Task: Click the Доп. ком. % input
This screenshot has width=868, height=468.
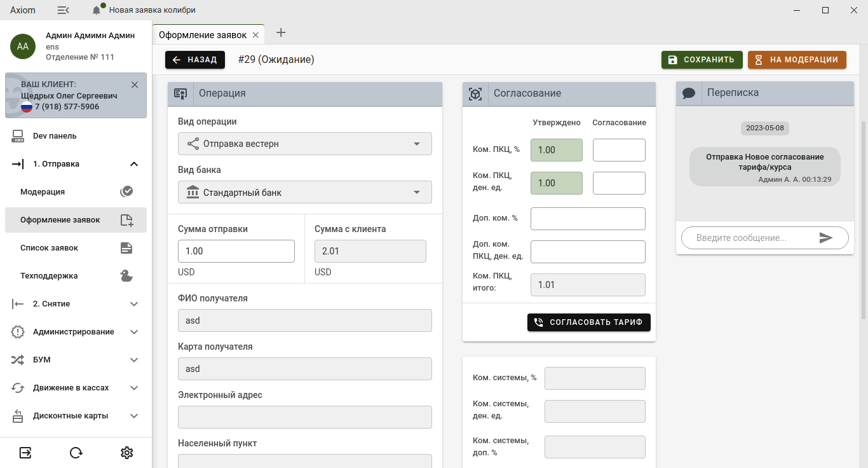Action: click(588, 219)
